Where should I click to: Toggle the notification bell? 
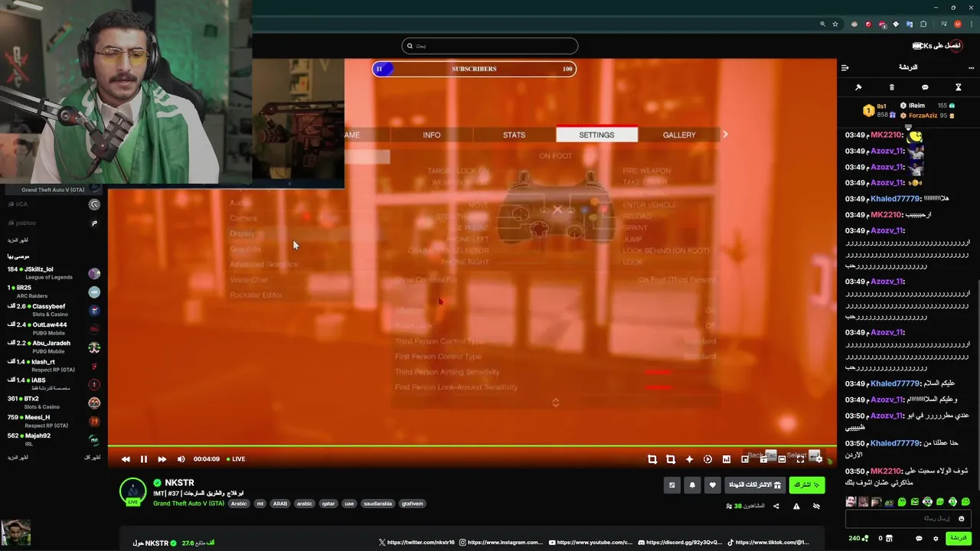click(x=692, y=485)
